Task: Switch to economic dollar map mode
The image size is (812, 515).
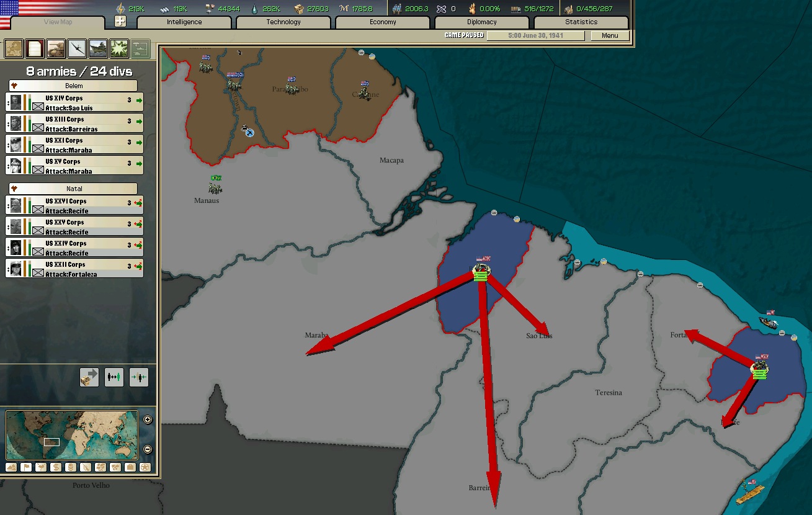Action: coord(56,467)
